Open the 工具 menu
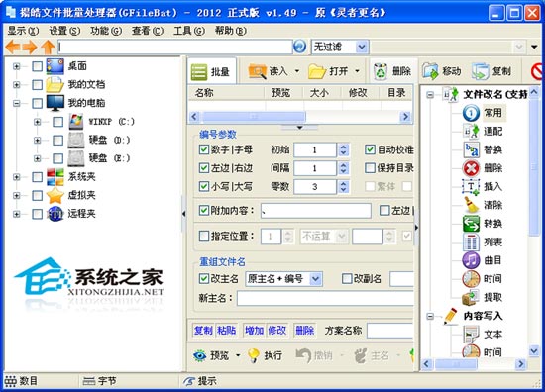Image resolution: width=545 pixels, height=392 pixels. 189,31
